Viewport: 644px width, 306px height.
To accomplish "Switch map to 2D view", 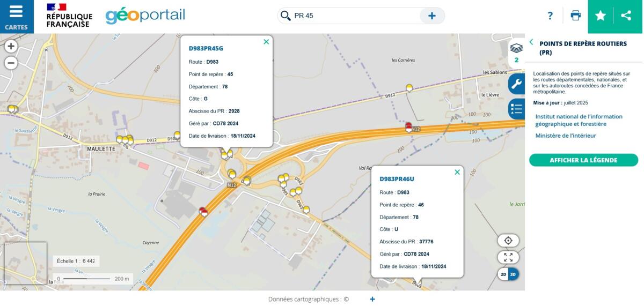I will tap(503, 274).
